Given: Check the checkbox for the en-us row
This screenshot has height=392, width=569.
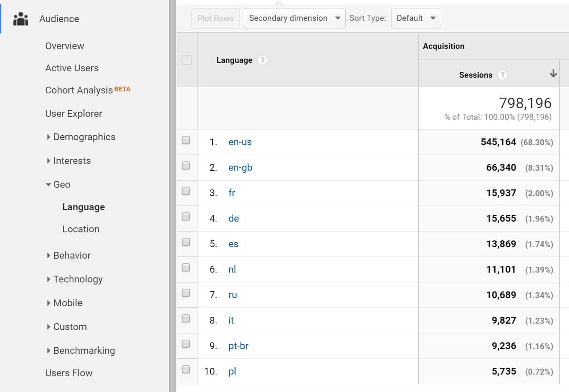Looking at the screenshot, I should tap(186, 141).
